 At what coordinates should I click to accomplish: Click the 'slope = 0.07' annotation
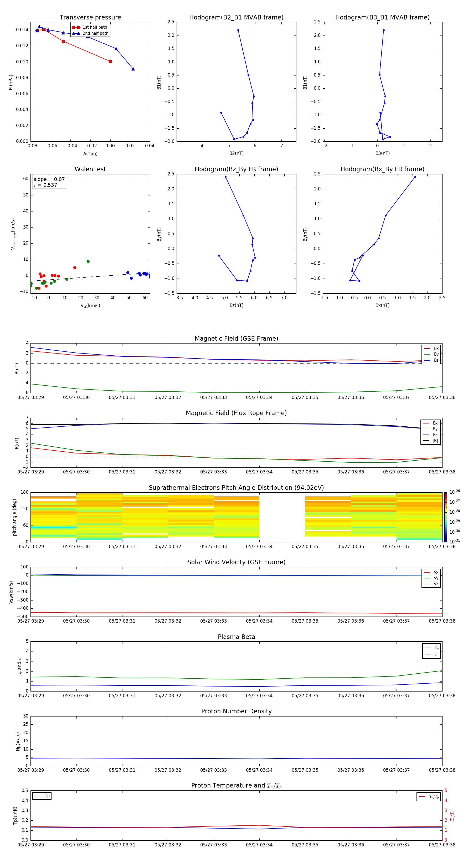pos(49,179)
